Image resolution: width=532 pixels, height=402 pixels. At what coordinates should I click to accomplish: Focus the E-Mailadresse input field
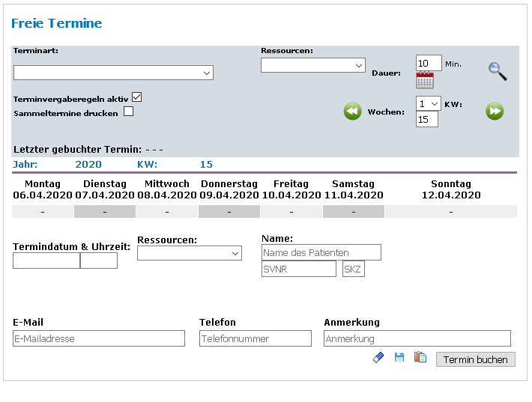99,338
